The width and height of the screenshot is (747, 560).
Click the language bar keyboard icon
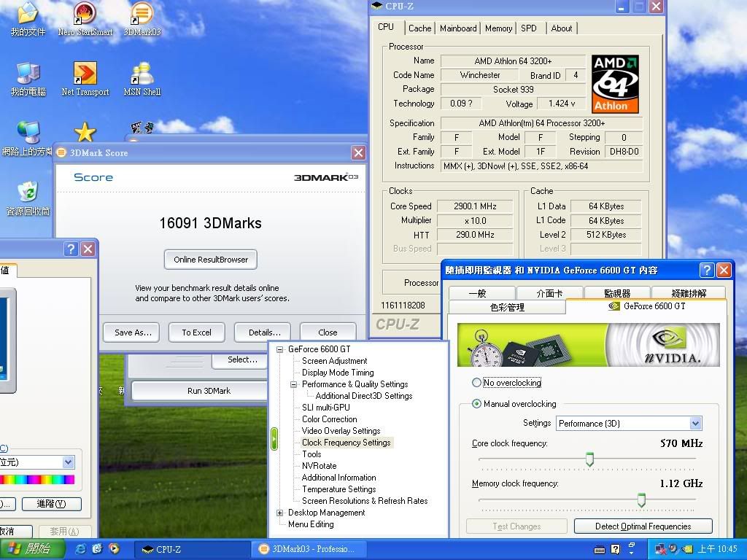(600, 550)
